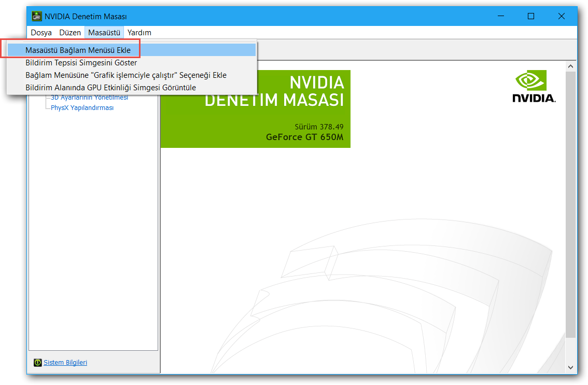Open PhysX Yapılandırması tree item
Image resolution: width=588 pixels, height=385 pixels.
82,108
